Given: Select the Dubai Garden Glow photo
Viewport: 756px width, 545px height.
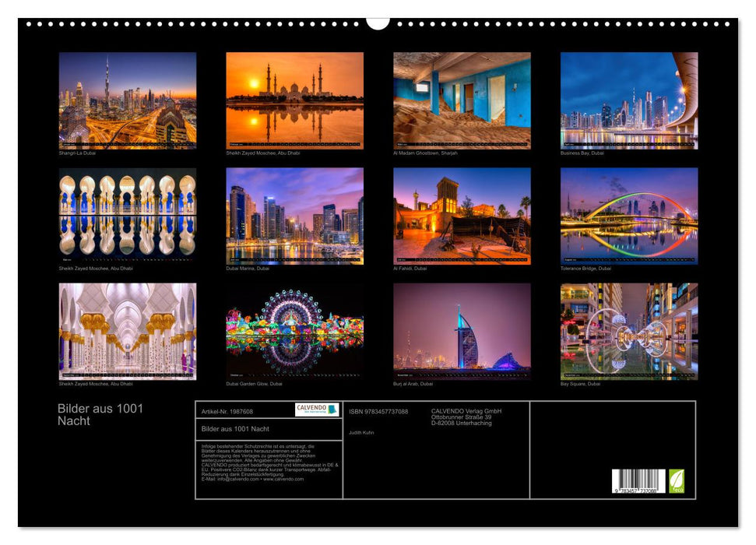Looking at the screenshot, I should (x=294, y=331).
